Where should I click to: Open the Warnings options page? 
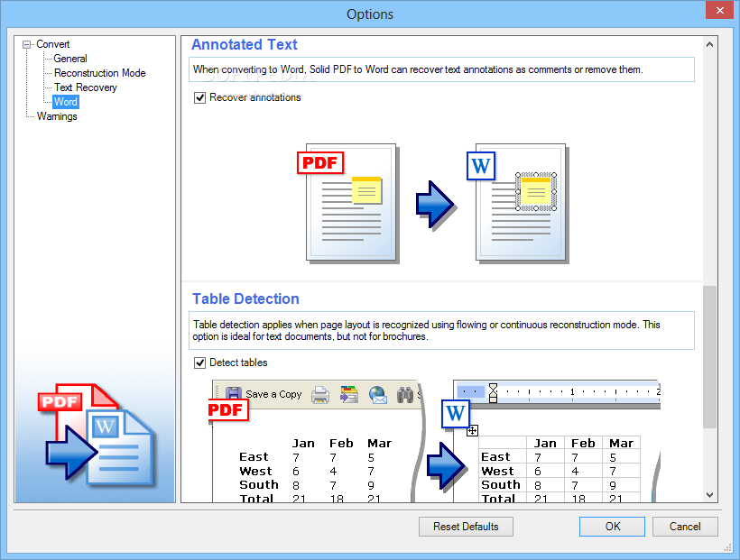click(57, 116)
